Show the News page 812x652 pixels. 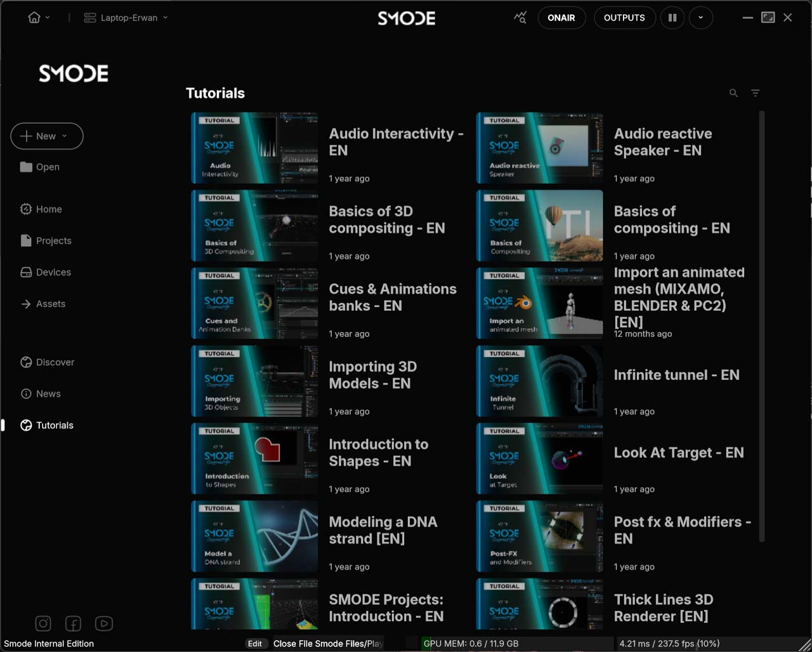41,394
